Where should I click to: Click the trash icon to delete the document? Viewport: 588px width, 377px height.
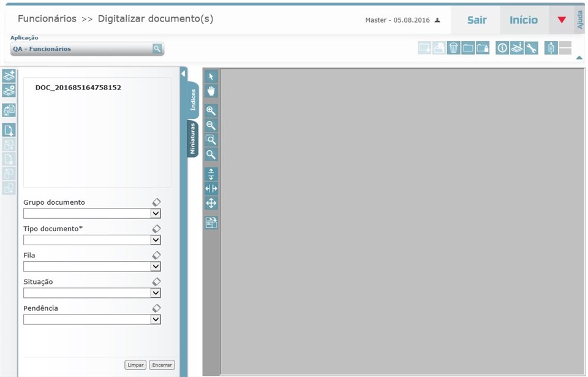tap(453, 47)
